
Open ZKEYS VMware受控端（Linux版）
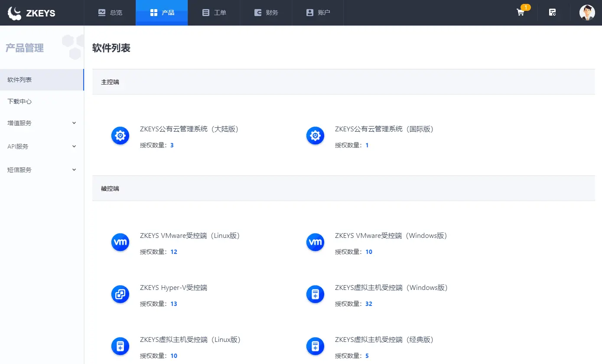tap(190, 236)
